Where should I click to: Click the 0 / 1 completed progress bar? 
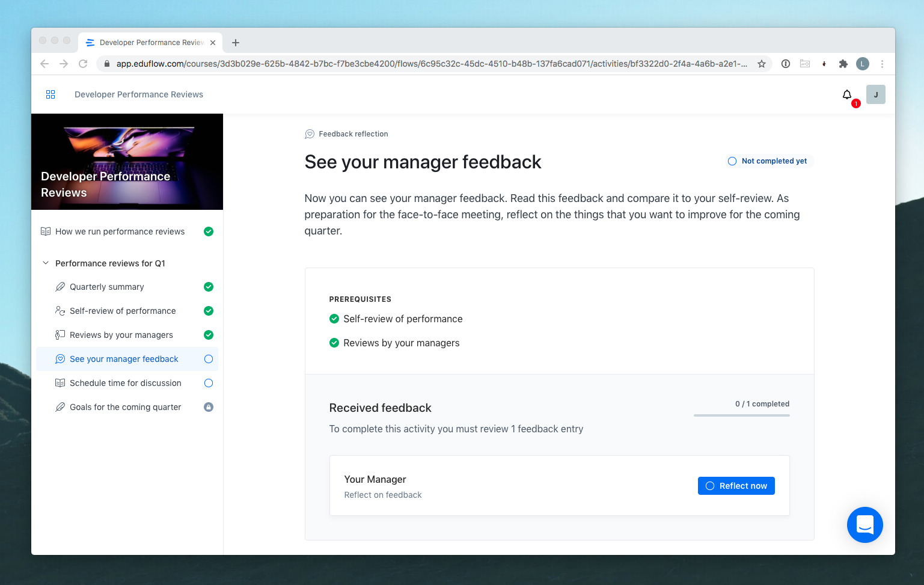point(741,415)
